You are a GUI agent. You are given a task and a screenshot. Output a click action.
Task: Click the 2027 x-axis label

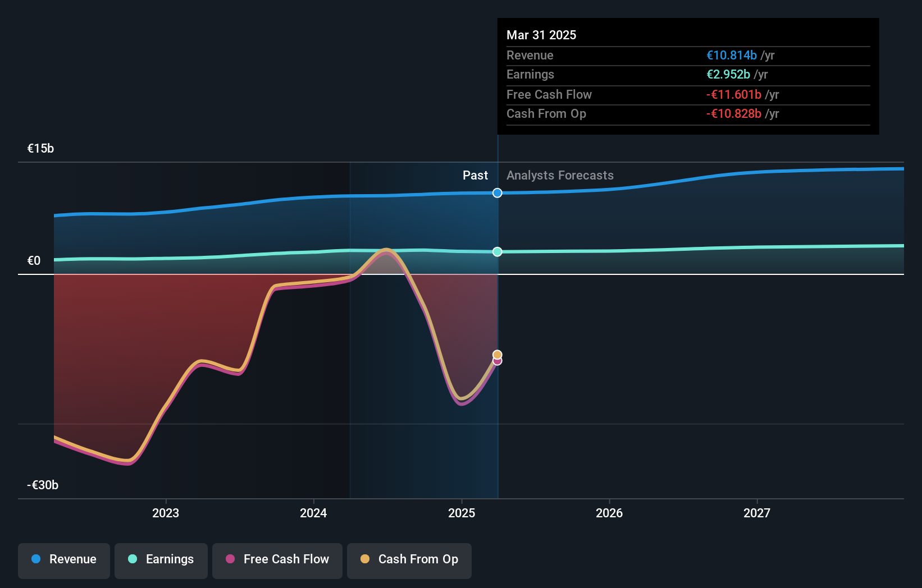click(x=757, y=513)
